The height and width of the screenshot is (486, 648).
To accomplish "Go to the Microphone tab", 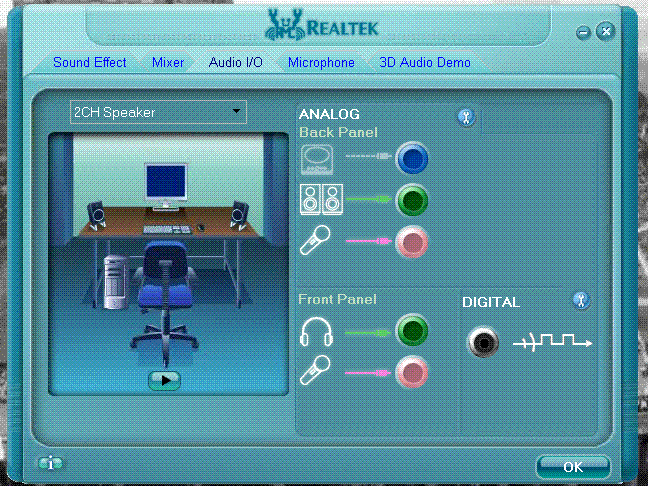I will point(321,62).
